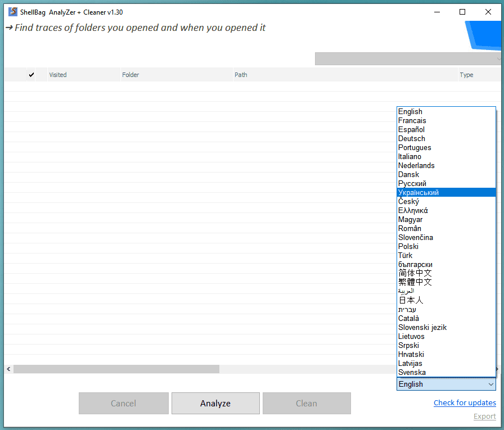
Task: Toggle the select-all checkmark column header
Action: click(31, 75)
